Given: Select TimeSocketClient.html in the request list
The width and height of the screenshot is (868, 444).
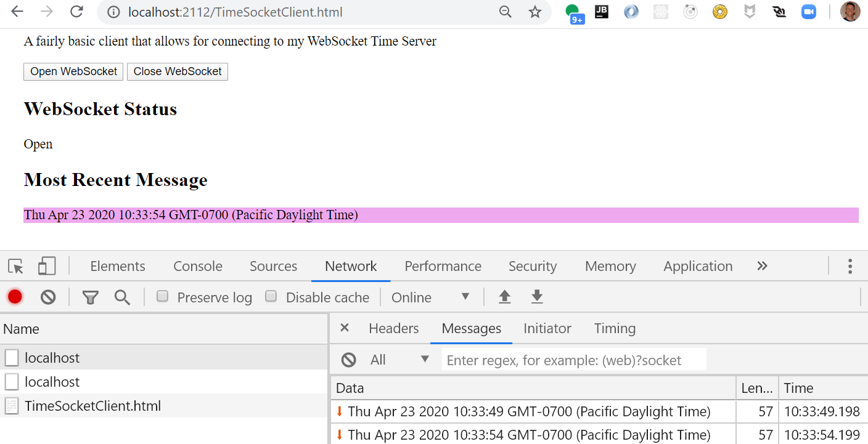Looking at the screenshot, I should 92,406.
